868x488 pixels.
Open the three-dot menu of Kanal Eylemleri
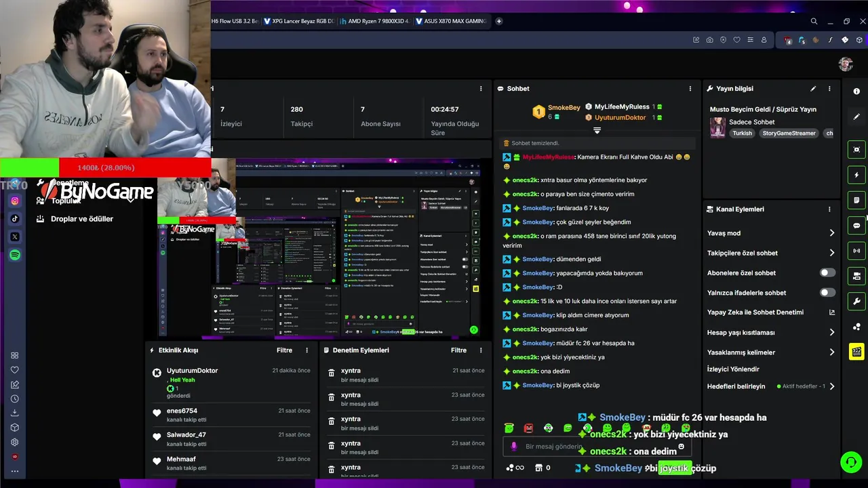pyautogui.click(x=829, y=209)
